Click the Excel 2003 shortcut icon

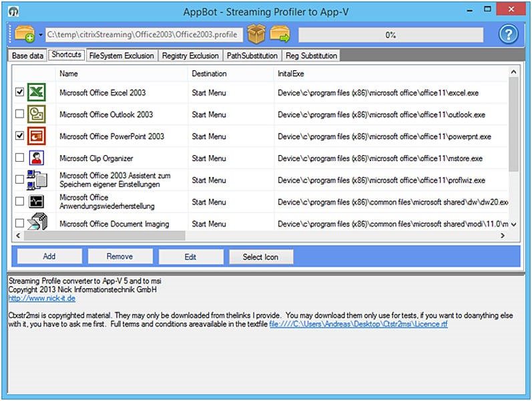click(36, 92)
